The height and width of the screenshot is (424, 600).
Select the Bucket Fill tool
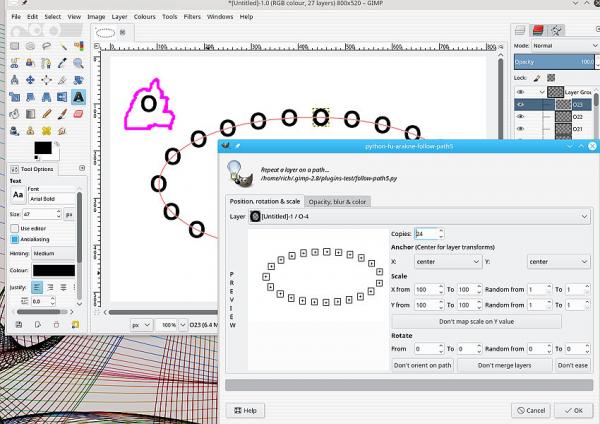pyautogui.click(x=15, y=114)
